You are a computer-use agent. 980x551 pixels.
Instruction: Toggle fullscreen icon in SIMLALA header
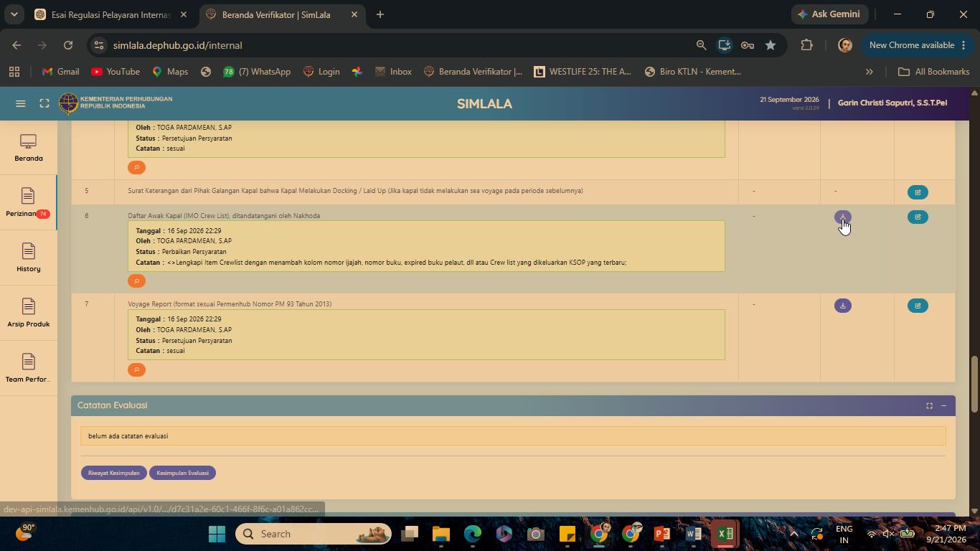pyautogui.click(x=44, y=103)
